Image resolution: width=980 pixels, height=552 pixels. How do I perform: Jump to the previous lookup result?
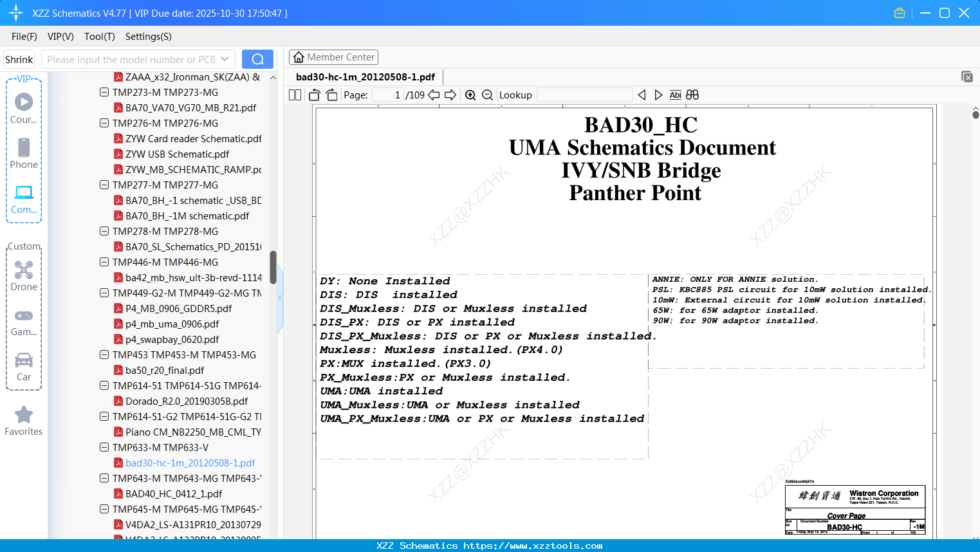point(642,95)
